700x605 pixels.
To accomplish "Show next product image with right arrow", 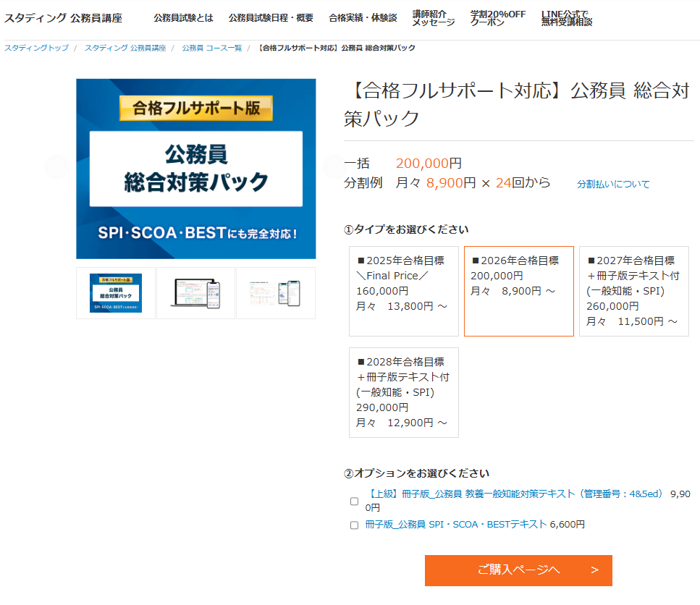I will (334, 167).
